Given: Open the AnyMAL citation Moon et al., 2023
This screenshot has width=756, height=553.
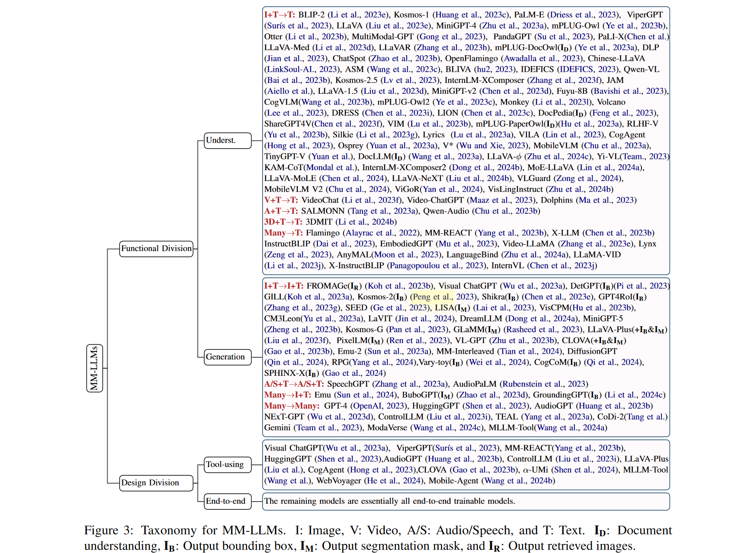Looking at the screenshot, I should click(x=405, y=255).
